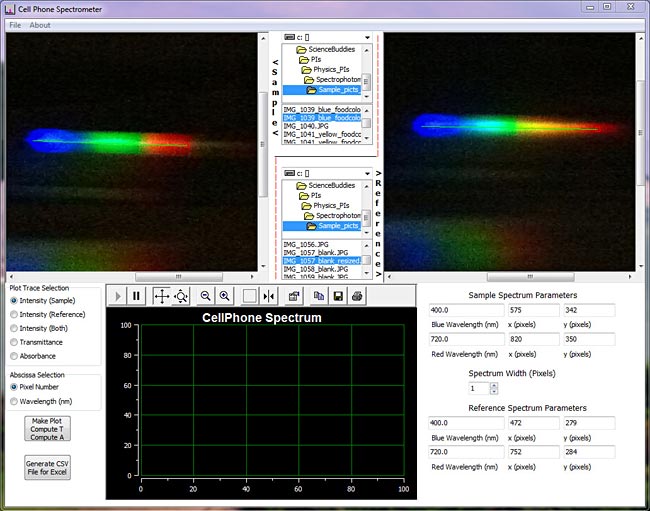This screenshot has height=511, width=650.
Task: Save the plot with floppy disk icon
Action: pos(339,296)
